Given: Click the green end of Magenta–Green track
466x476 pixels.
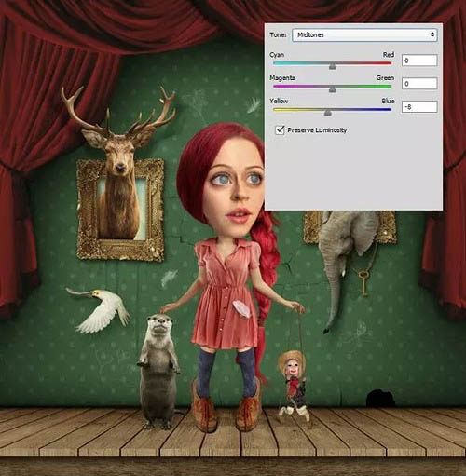Looking at the screenshot, I should [x=389, y=87].
